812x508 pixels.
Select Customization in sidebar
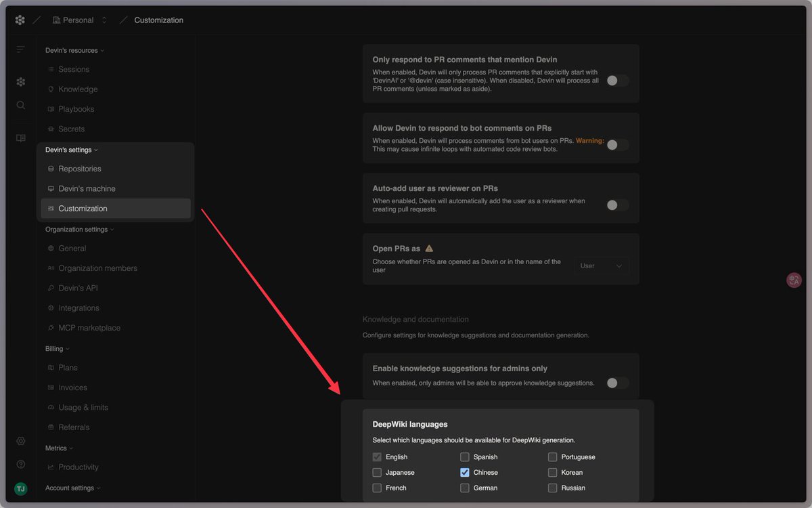point(116,209)
